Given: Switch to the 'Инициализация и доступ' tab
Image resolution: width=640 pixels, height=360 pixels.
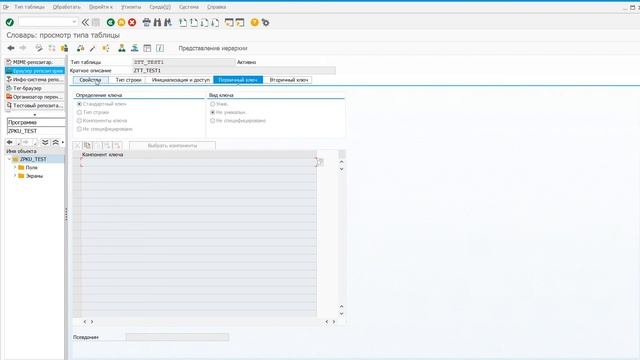Looking at the screenshot, I should click(x=180, y=80).
